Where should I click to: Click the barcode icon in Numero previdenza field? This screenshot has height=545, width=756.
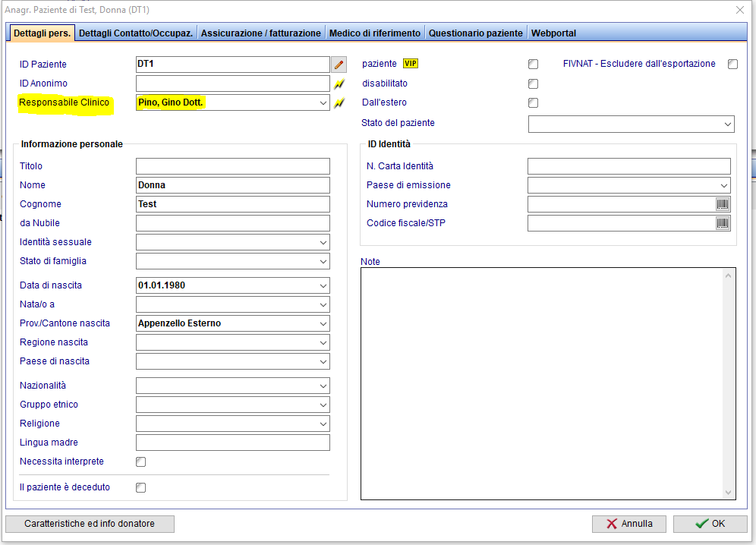click(x=723, y=204)
